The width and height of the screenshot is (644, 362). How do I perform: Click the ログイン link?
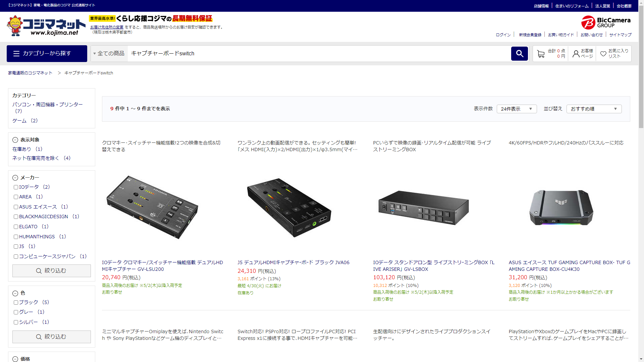(x=503, y=35)
